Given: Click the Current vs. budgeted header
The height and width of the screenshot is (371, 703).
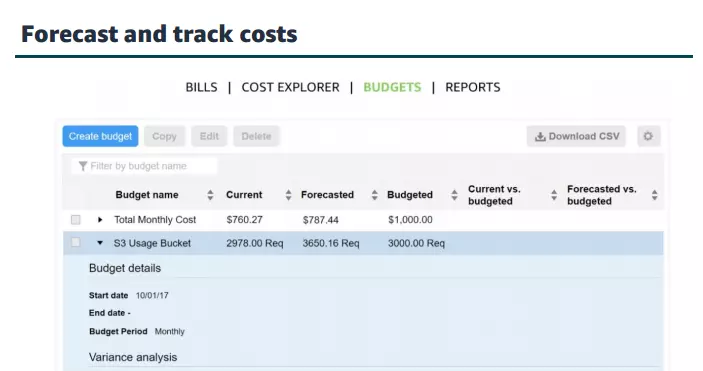Looking at the screenshot, I should coord(494,195).
